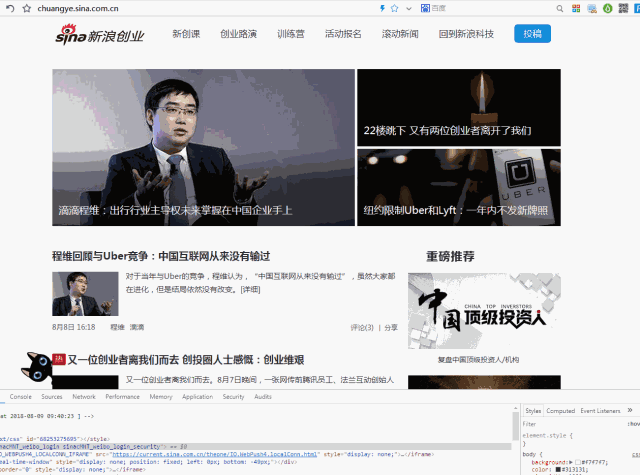Viewport: 640px width, 475px height.
Task: Select the Computed pane tab
Action: click(x=560, y=411)
